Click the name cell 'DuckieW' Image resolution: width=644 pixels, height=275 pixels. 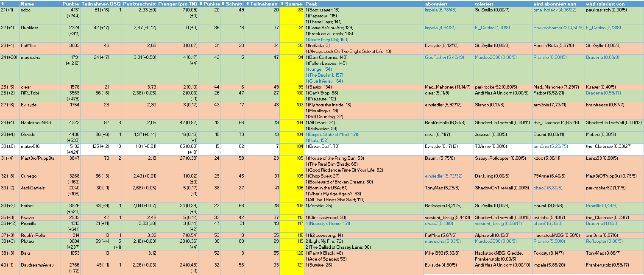(x=29, y=28)
